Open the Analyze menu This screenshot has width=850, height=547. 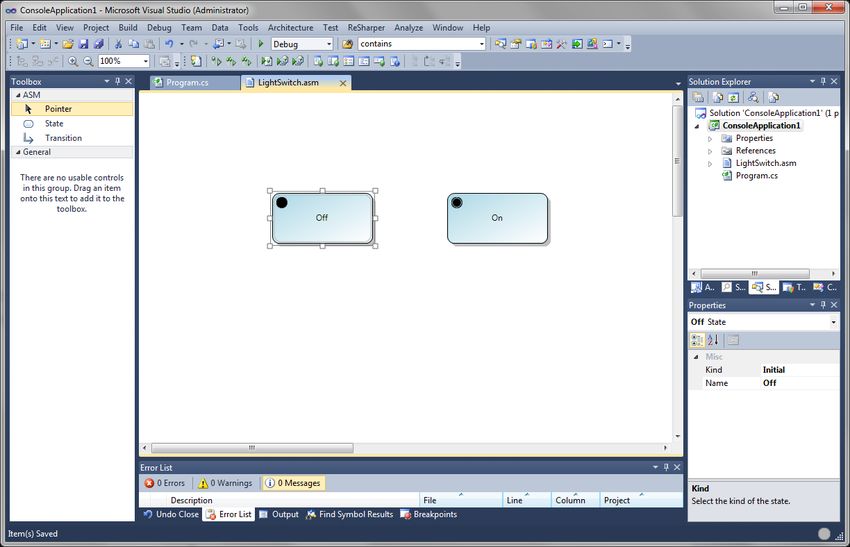[408, 28]
